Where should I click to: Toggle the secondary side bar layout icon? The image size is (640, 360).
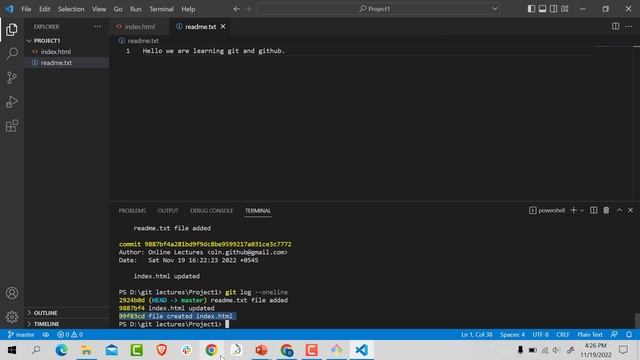553,9
